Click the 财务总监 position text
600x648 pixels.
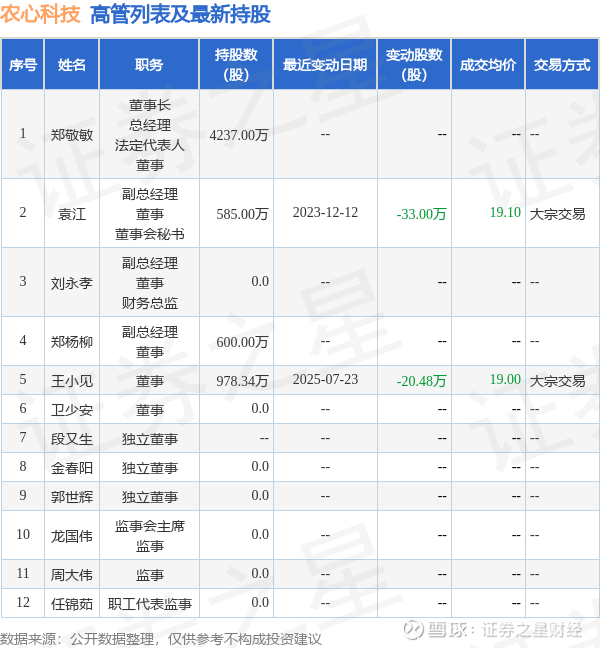coord(150,303)
